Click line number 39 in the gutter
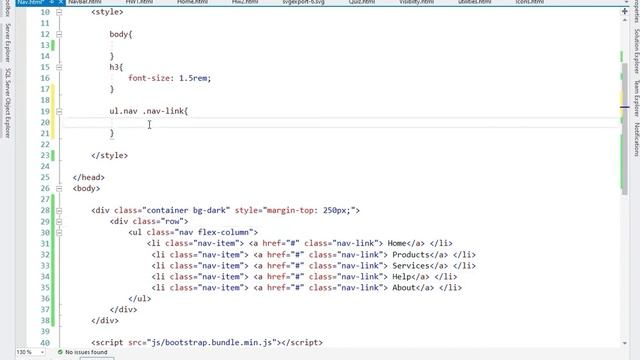 pyautogui.click(x=45, y=332)
